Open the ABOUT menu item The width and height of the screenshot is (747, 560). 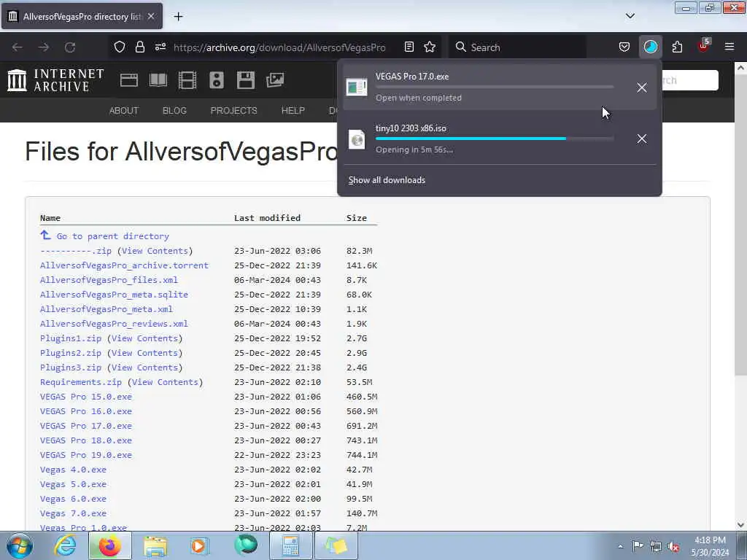tap(123, 110)
